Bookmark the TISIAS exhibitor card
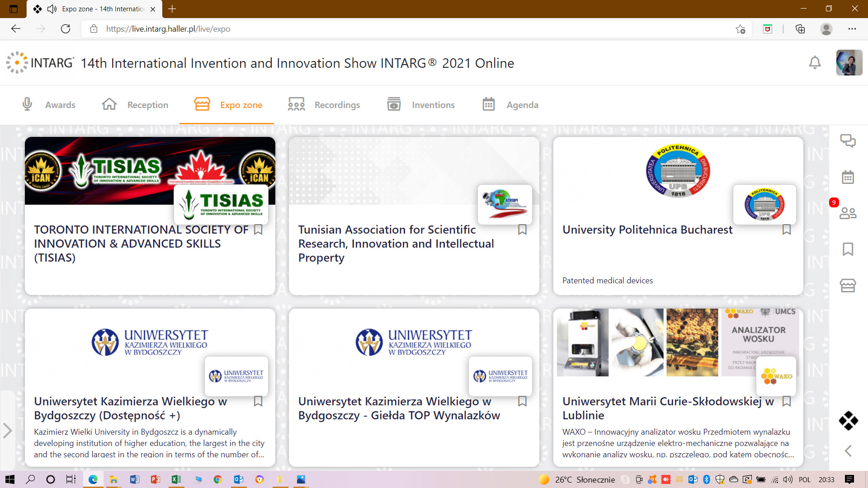Image resolution: width=868 pixels, height=488 pixels. point(258,230)
